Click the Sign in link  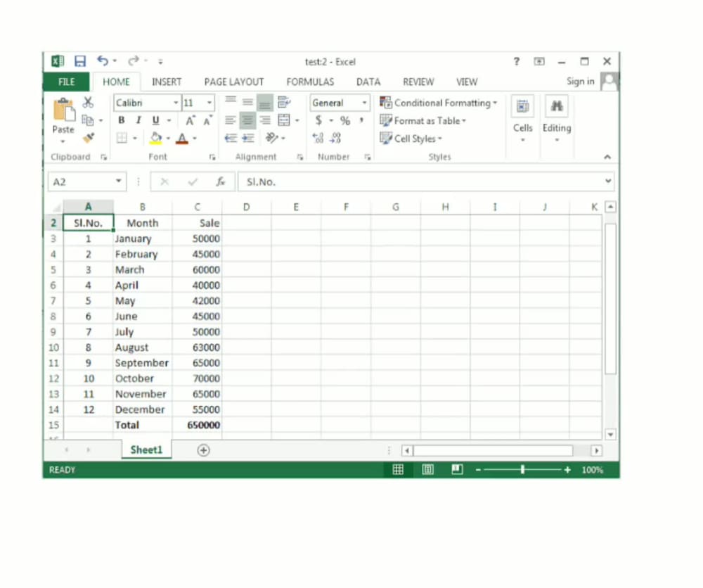(579, 82)
